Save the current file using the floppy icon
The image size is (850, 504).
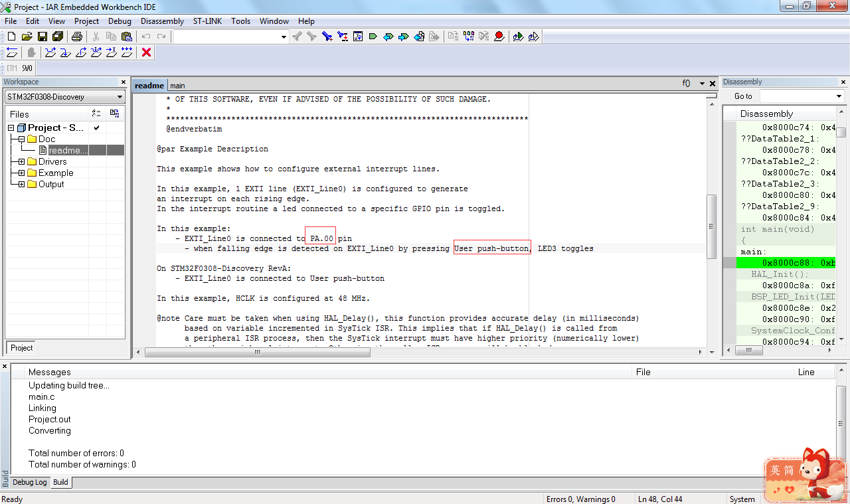42,37
